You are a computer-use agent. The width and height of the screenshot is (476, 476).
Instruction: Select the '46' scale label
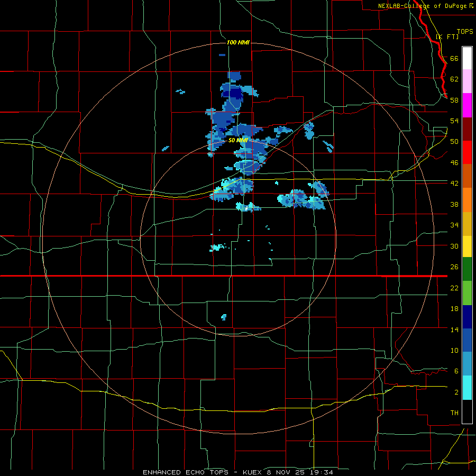[454, 163]
